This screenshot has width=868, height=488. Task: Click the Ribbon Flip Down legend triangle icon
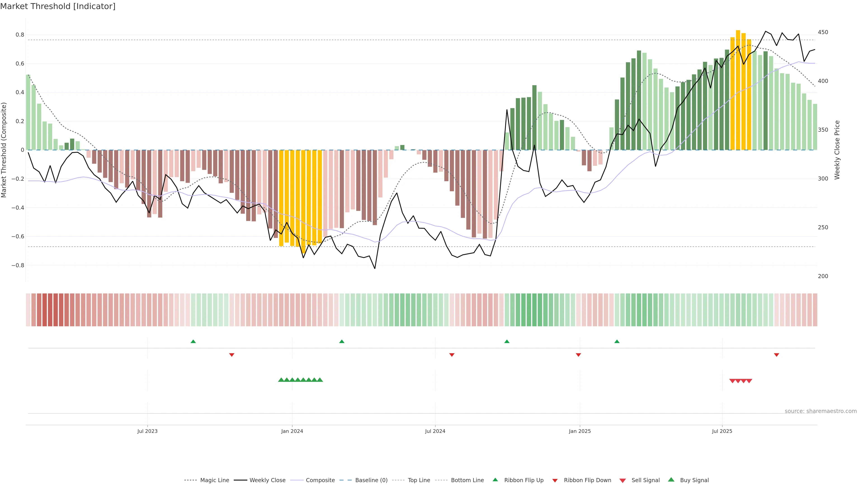click(x=555, y=481)
